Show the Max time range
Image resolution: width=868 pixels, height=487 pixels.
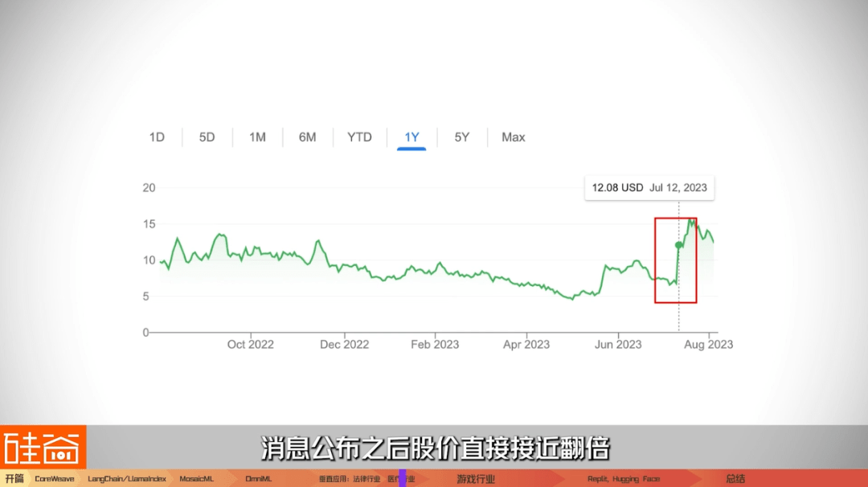513,137
